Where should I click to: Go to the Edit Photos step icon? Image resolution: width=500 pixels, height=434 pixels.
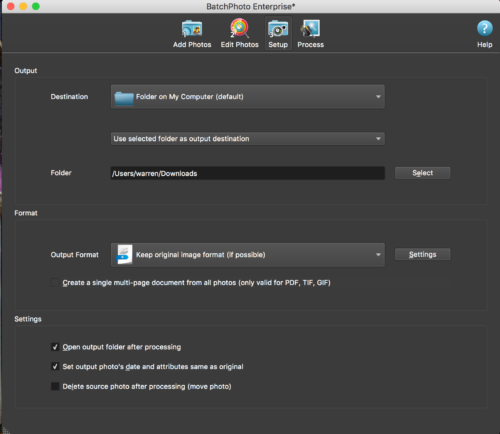click(239, 28)
